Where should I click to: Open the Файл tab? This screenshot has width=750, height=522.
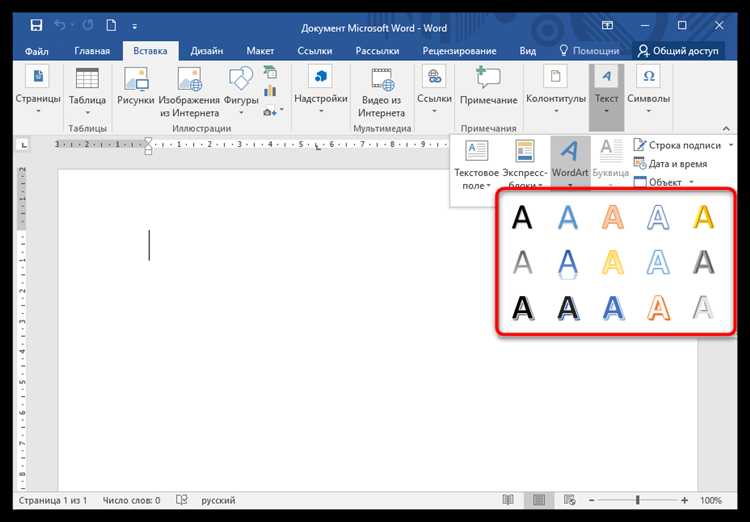(36, 51)
